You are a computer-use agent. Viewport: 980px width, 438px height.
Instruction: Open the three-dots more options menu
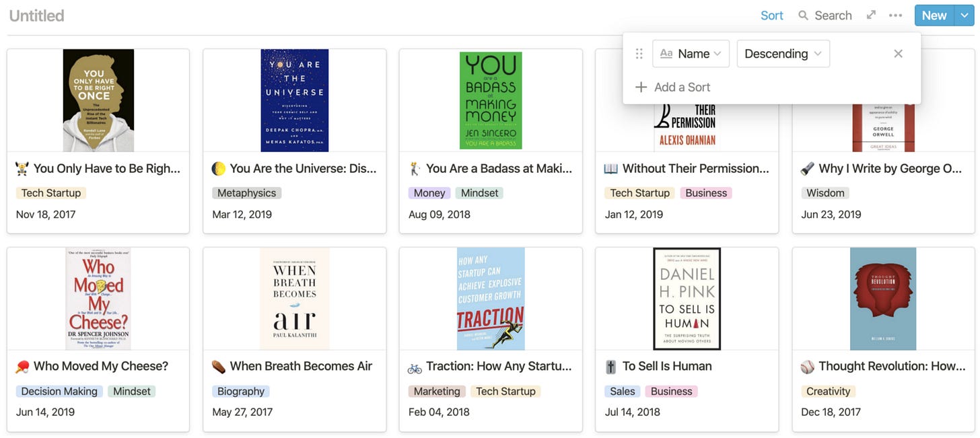[895, 15]
